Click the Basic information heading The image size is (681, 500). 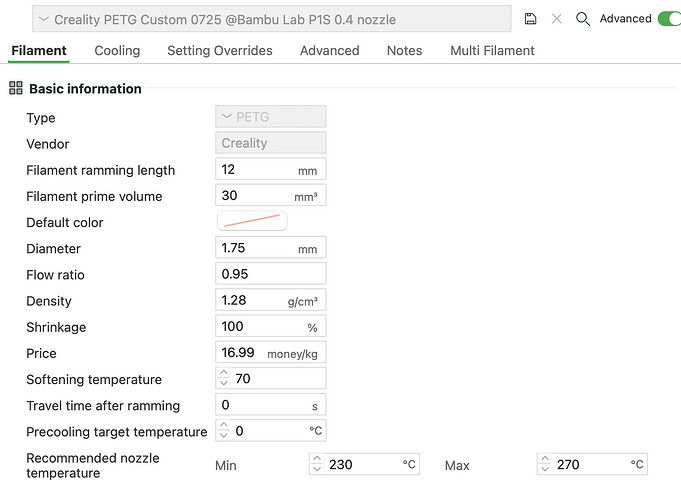[x=85, y=89]
